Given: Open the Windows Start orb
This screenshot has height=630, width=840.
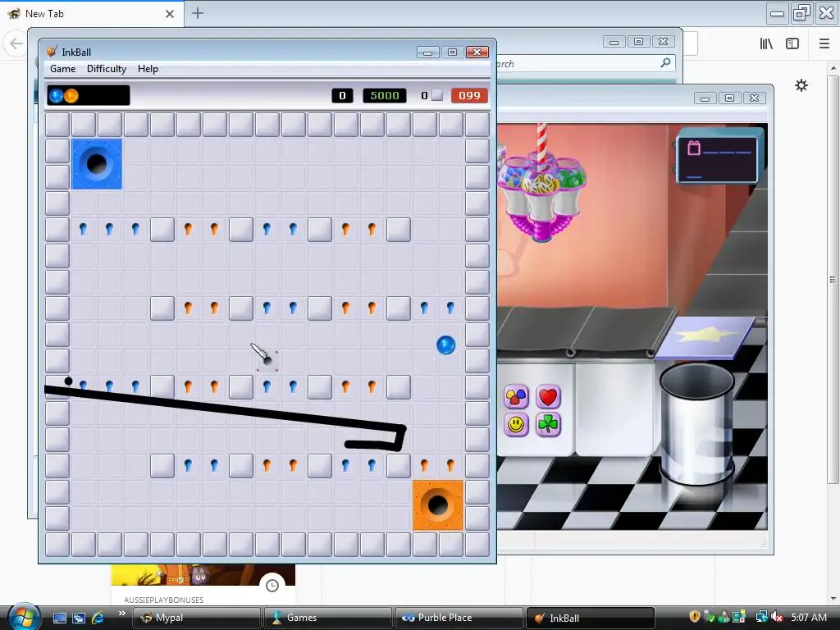Looking at the screenshot, I should [x=24, y=617].
